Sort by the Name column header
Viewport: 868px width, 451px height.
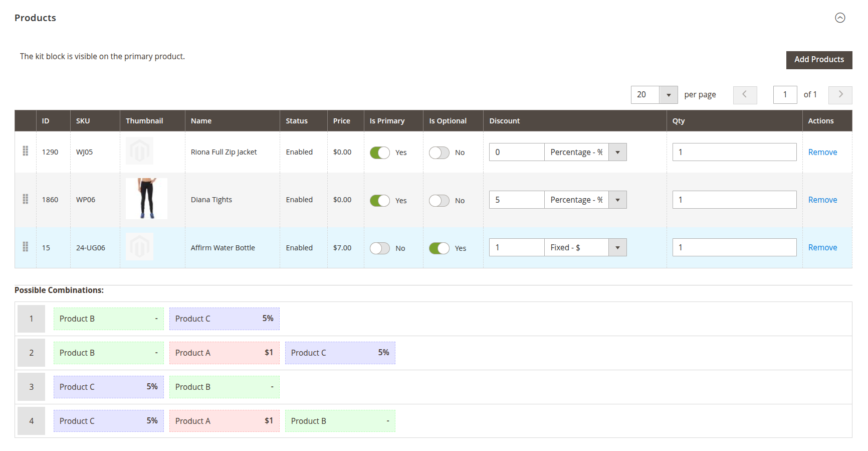click(x=201, y=121)
